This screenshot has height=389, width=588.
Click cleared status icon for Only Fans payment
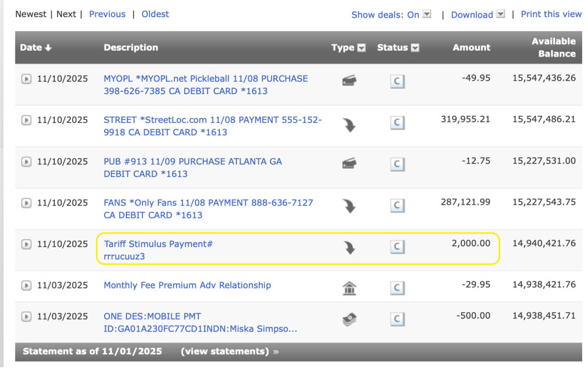click(397, 205)
